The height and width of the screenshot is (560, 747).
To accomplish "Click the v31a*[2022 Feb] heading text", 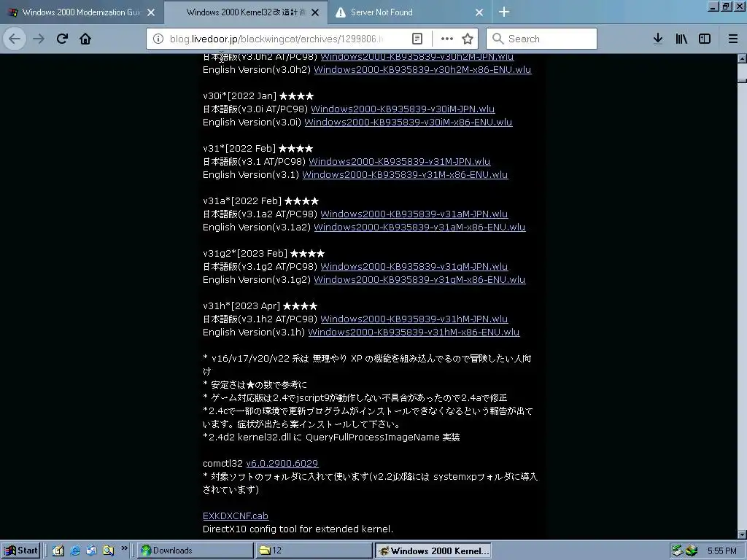I will tap(260, 201).
